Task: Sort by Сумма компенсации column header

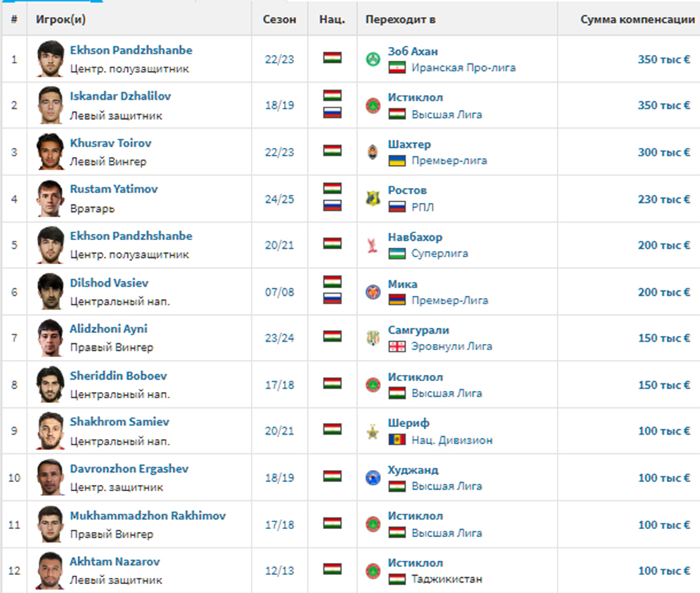Action: click(x=637, y=20)
